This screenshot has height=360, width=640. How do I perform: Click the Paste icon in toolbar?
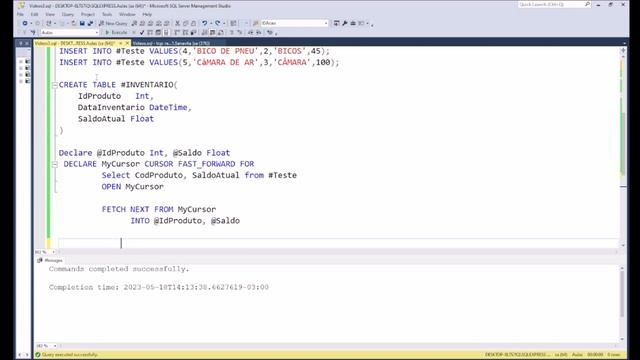pyautogui.click(x=193, y=23)
